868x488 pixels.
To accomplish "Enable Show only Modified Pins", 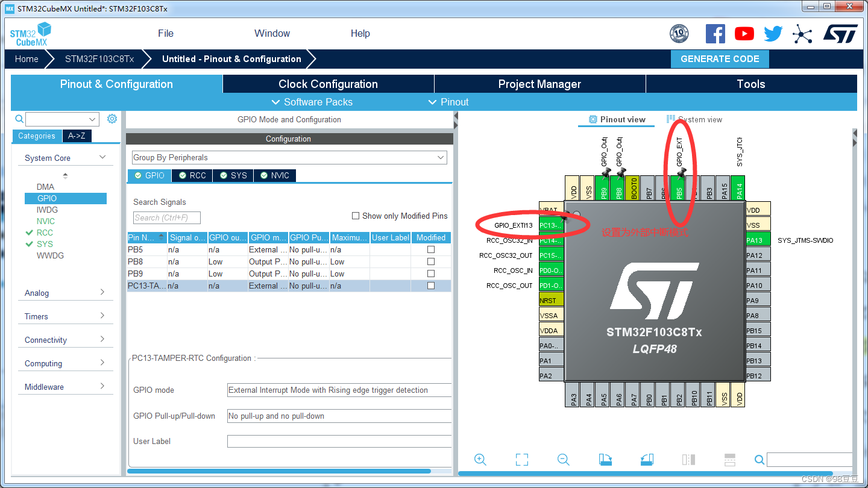I will (x=356, y=216).
